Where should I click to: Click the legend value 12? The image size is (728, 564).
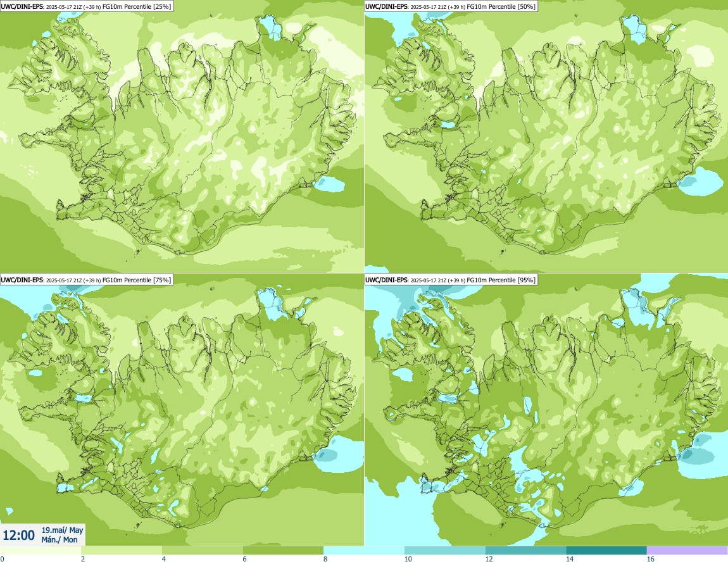coord(489,560)
